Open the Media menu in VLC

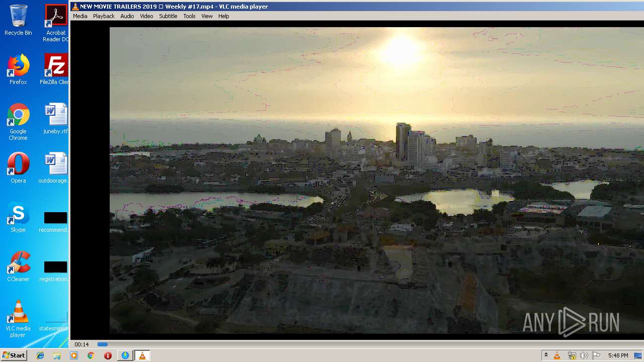(x=80, y=16)
